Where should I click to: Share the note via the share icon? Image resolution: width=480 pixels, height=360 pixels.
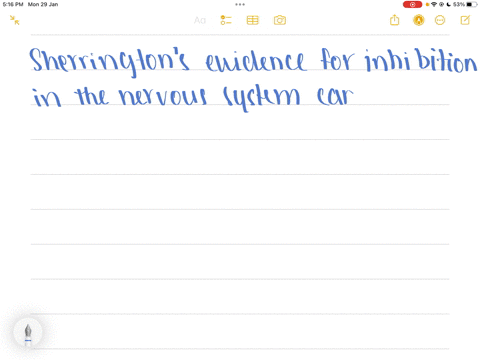point(394,20)
